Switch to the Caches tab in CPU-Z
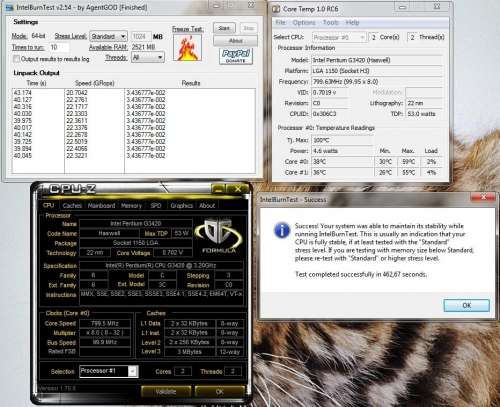The width and height of the screenshot is (500, 407). pos(72,206)
